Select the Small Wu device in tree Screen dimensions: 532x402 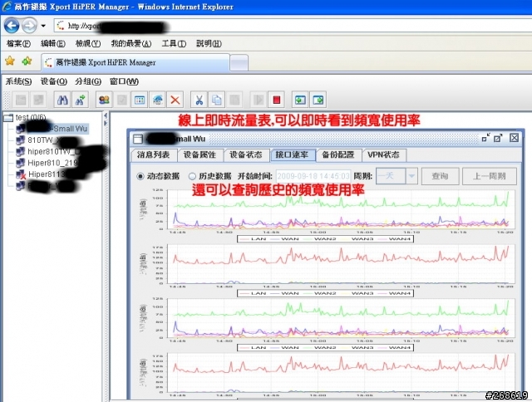(52, 129)
